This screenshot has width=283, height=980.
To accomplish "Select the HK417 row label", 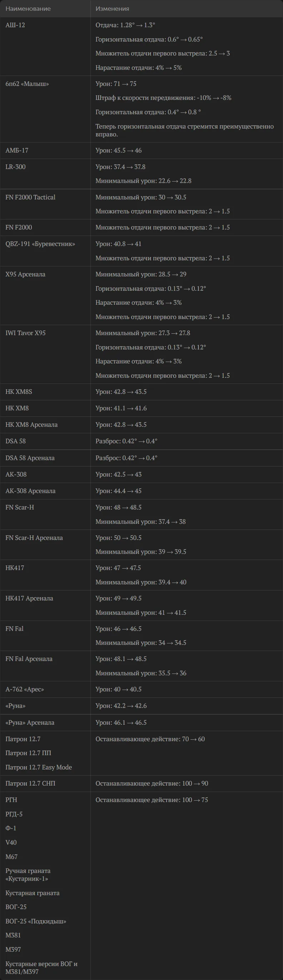I will point(15,568).
